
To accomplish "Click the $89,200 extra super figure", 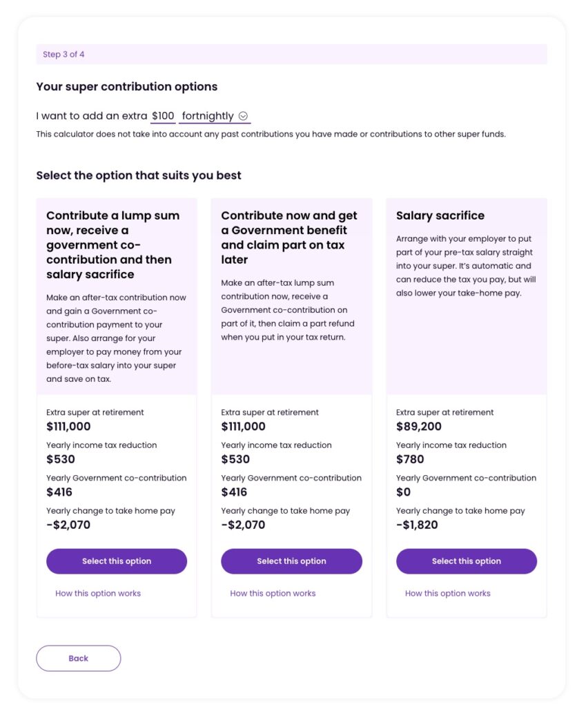I will pos(419,427).
